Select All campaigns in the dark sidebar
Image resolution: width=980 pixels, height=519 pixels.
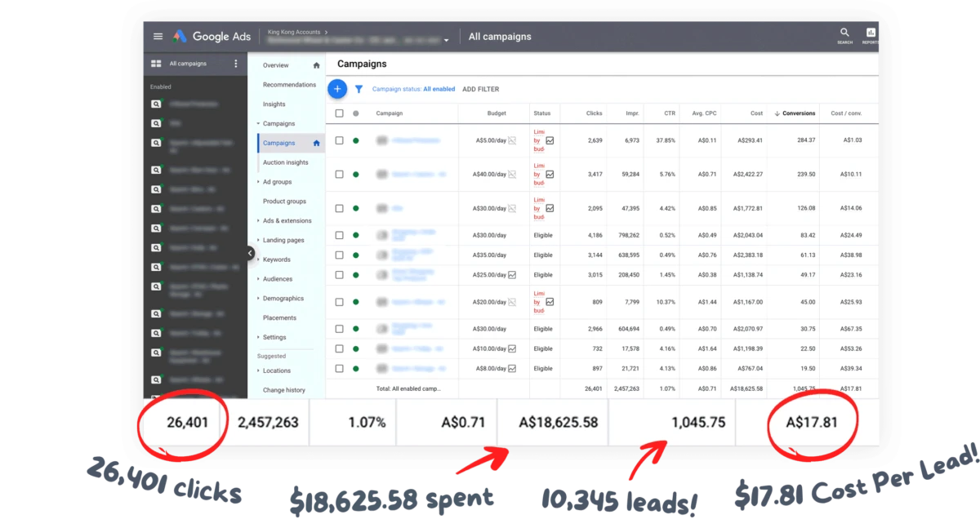(x=188, y=64)
